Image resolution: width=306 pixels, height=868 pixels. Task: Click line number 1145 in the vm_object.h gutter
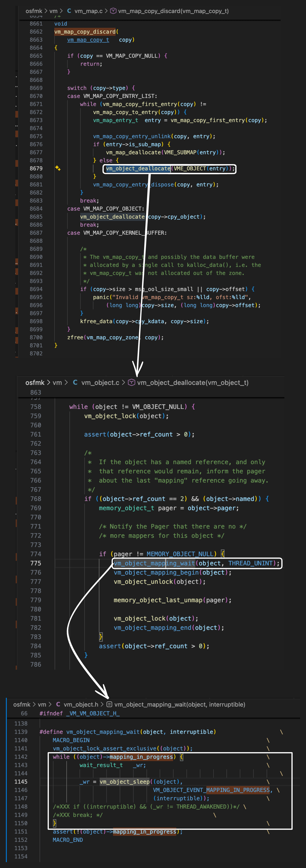[21, 781]
